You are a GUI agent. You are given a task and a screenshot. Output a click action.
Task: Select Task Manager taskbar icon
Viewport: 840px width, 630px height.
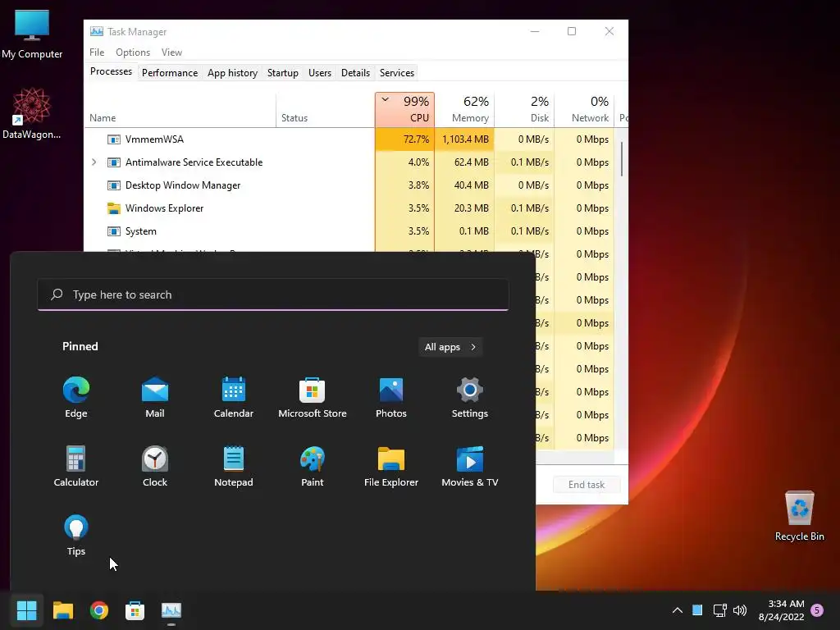coord(171,610)
